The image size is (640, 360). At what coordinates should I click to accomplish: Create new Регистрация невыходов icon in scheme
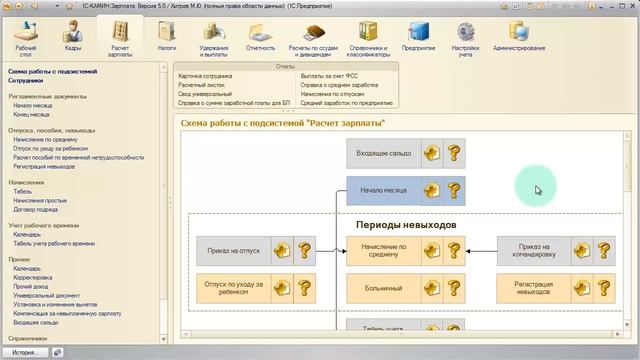(x=582, y=288)
